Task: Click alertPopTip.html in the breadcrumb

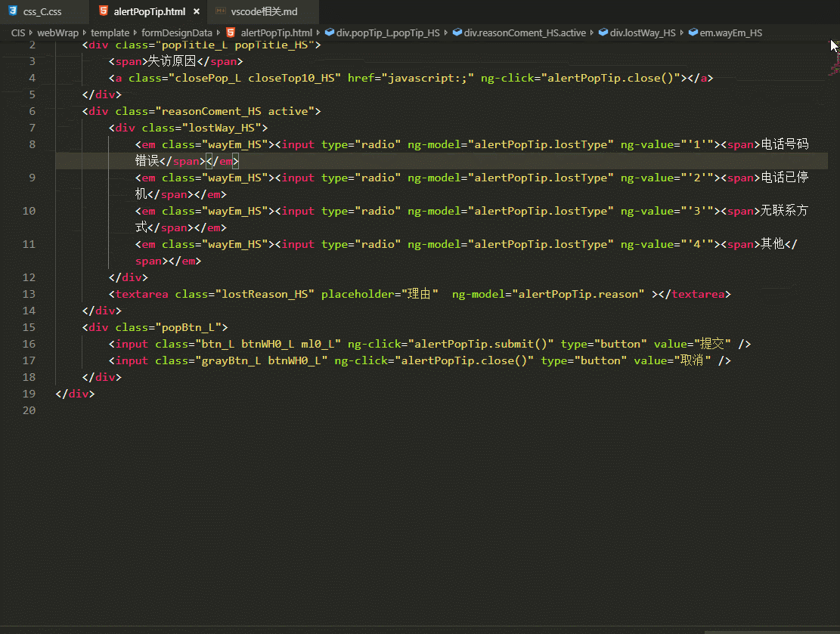Action: (x=277, y=32)
